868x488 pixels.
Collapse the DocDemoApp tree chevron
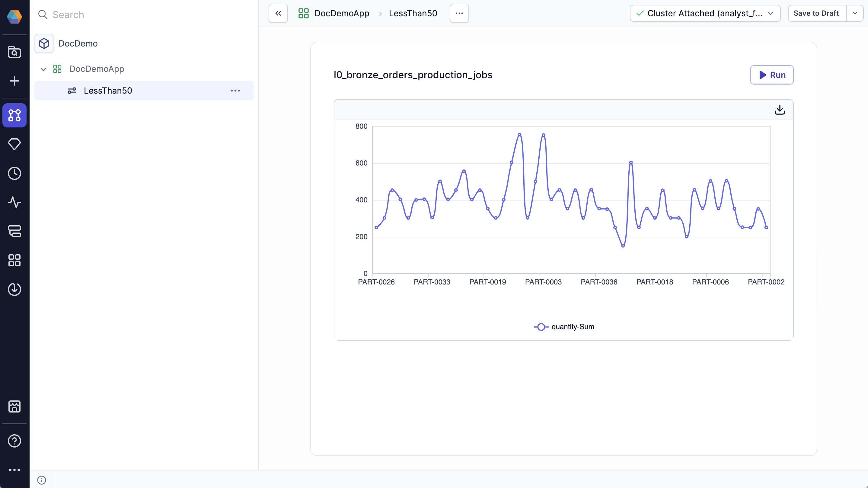43,69
